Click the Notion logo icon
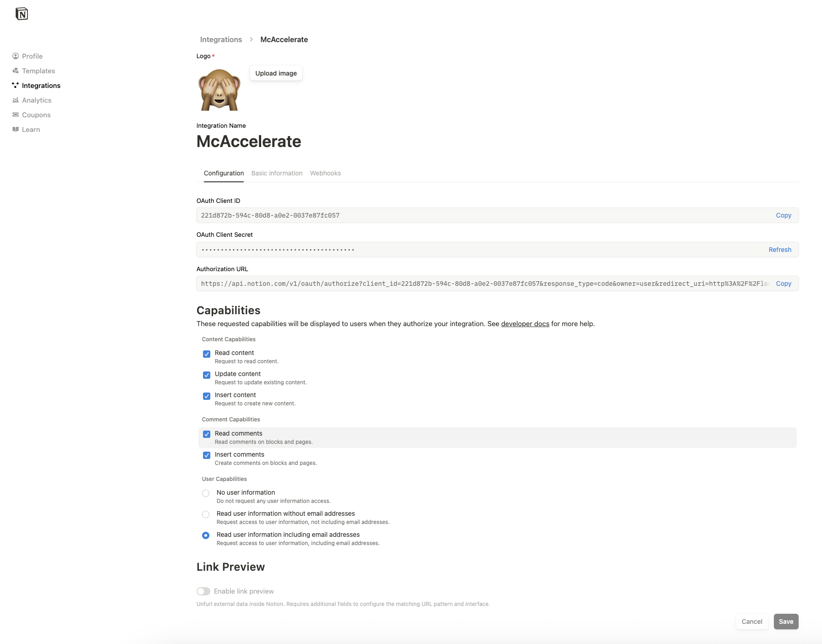This screenshot has height=644, width=822. click(22, 14)
